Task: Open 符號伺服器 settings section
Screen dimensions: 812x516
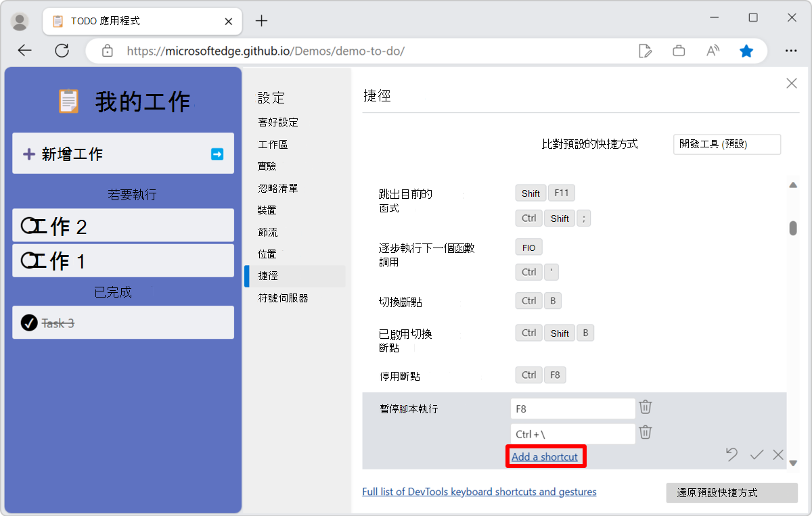Action: (283, 298)
